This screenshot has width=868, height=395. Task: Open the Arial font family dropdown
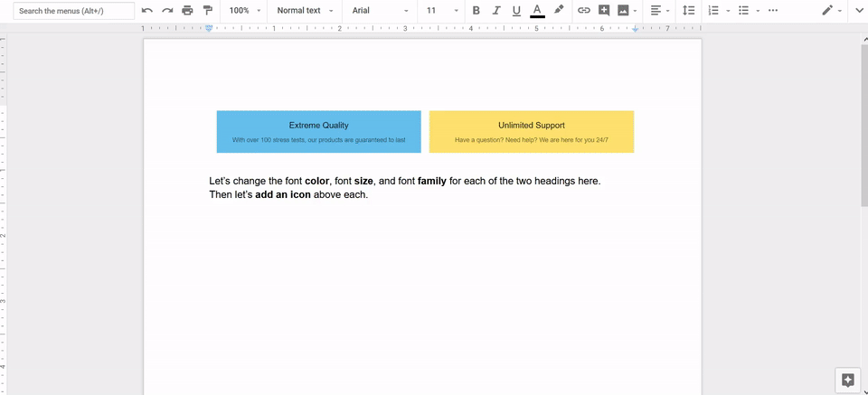pos(380,11)
